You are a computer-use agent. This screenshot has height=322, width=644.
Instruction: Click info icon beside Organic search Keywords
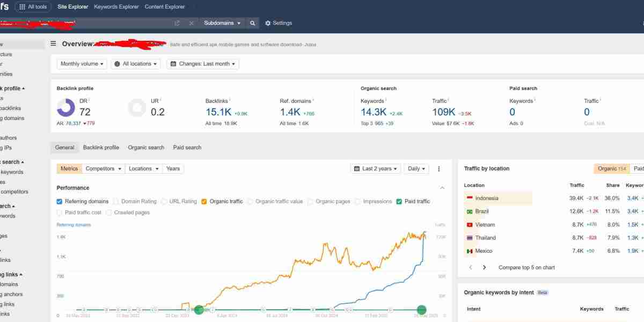point(386,100)
